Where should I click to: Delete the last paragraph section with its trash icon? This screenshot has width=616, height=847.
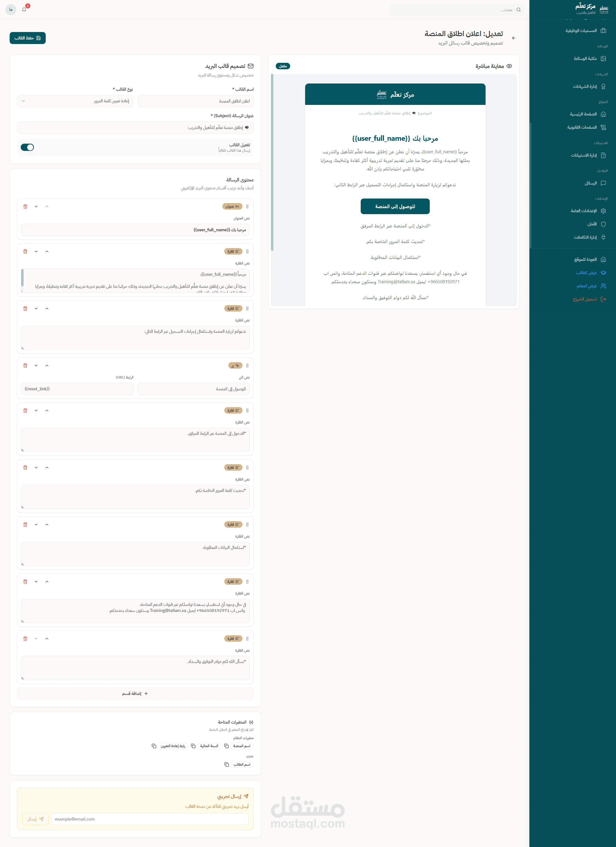pos(26,639)
